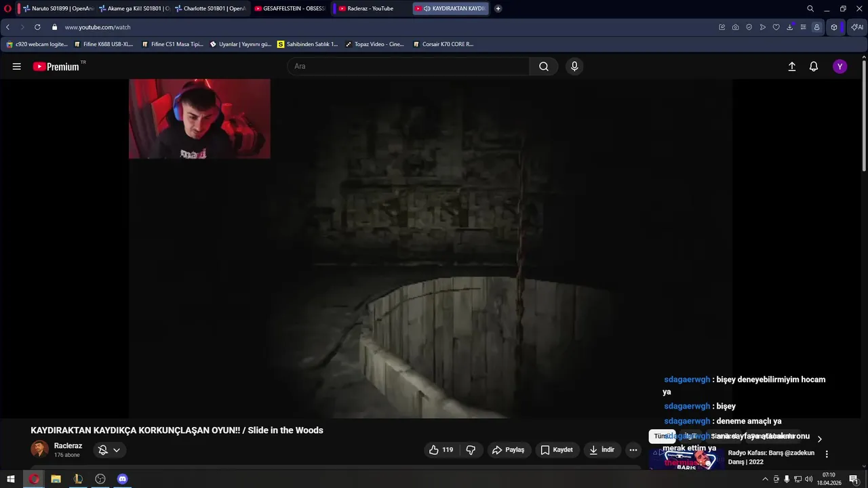Open browser downloads panel
The image size is (868, 488).
(x=790, y=27)
